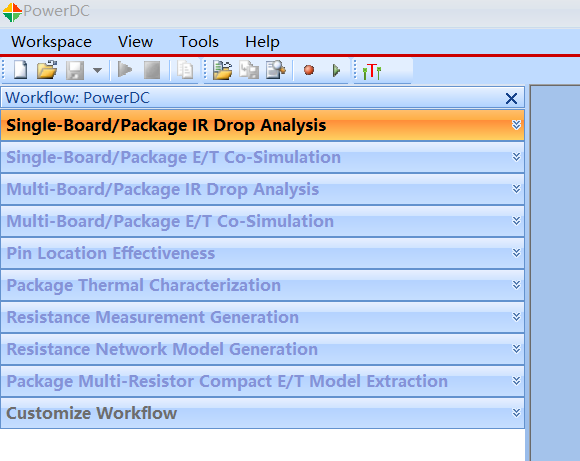
Task: Select the Customize Workflow section
Action: click(x=262, y=413)
